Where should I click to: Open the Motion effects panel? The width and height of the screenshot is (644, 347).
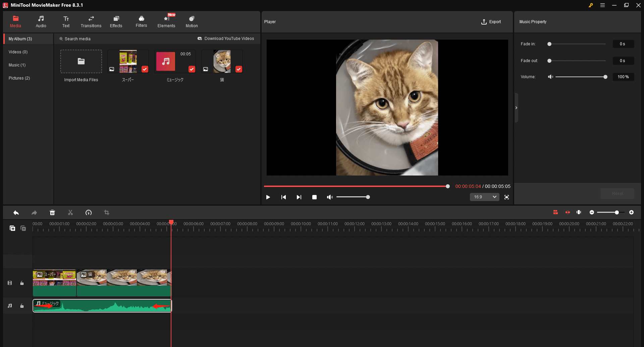pyautogui.click(x=191, y=21)
